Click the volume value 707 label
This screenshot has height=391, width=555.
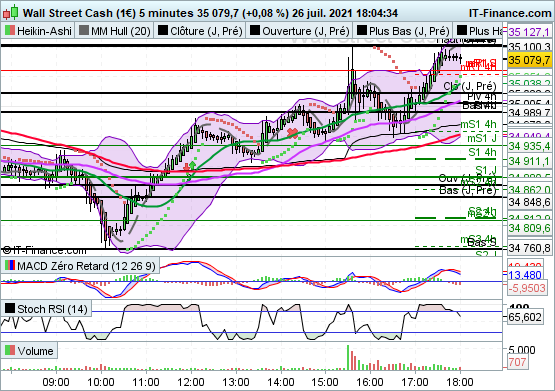(x=517, y=362)
